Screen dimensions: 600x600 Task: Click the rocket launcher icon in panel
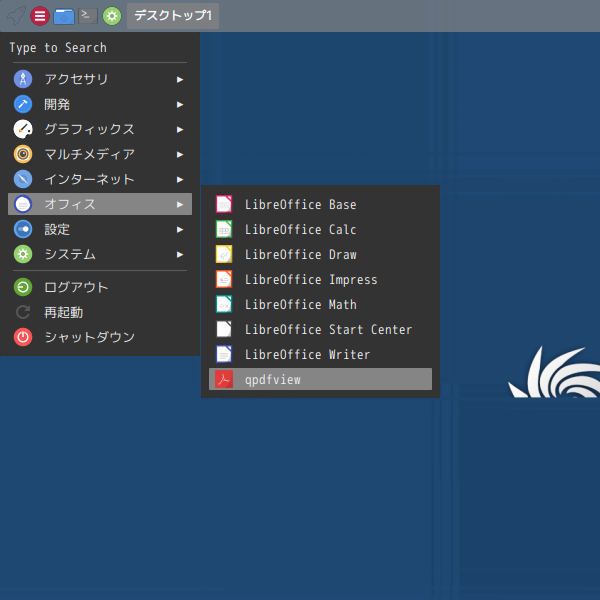tap(16, 16)
